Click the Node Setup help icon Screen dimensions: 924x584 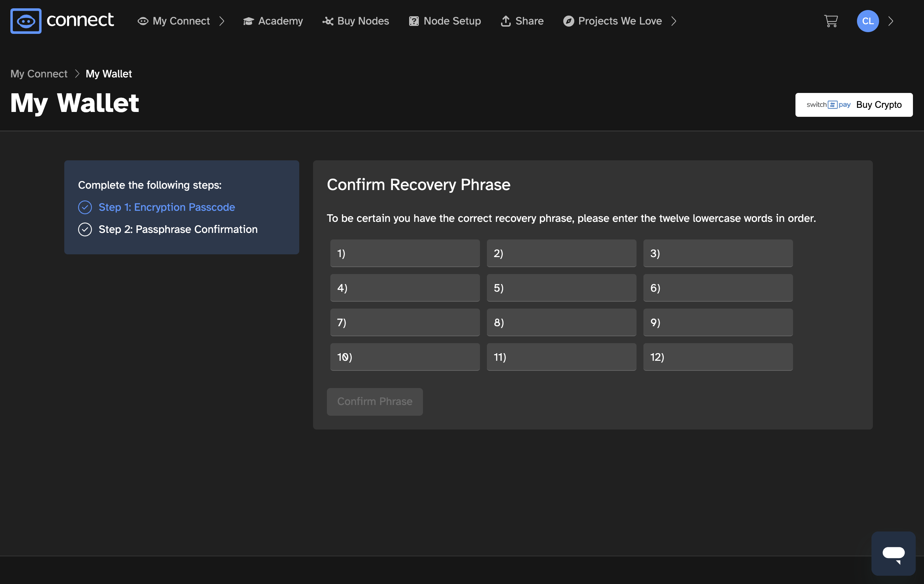[414, 21]
